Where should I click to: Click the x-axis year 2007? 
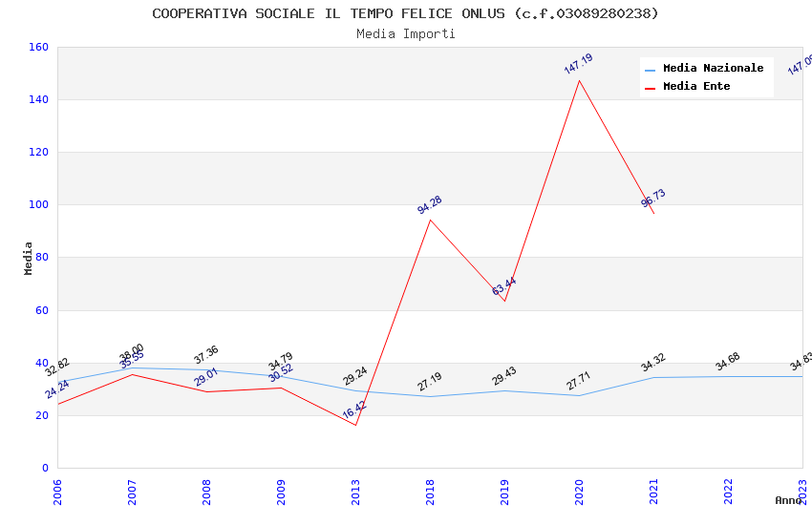pos(132,493)
